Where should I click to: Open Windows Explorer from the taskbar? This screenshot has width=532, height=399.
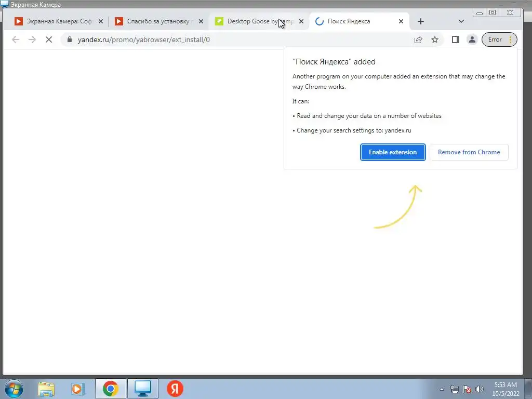coord(46,389)
